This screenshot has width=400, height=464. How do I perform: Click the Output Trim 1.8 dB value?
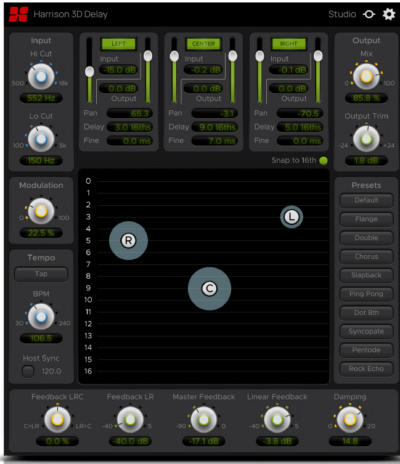(x=366, y=161)
